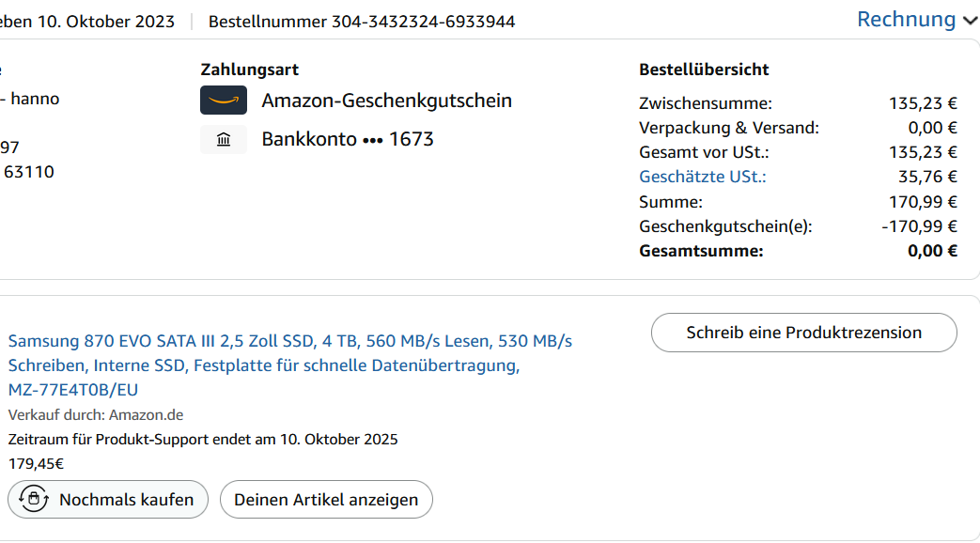Screen dimensions: 980x543
Task: Open the Geschätzte USt. link
Action: coord(702,177)
